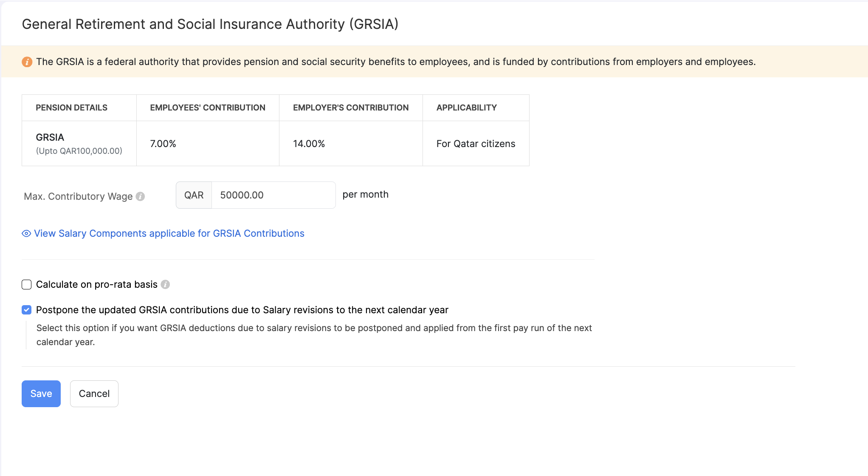This screenshot has height=476, width=868.
Task: Click info icon next to pro-rata basis
Action: (165, 284)
